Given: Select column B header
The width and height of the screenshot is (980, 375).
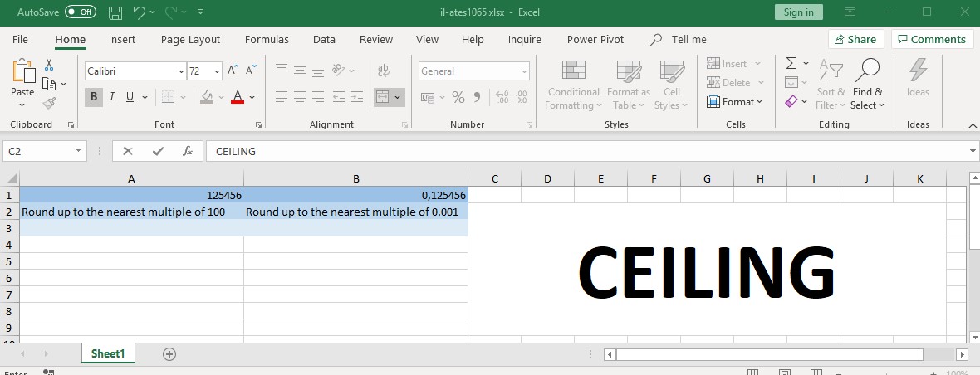Looking at the screenshot, I should coord(355,179).
